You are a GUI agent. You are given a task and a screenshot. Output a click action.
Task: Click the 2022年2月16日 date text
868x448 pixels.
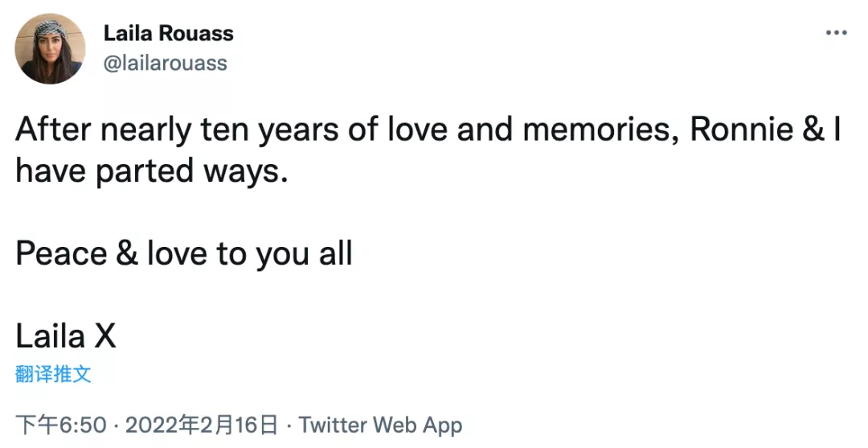(202, 425)
